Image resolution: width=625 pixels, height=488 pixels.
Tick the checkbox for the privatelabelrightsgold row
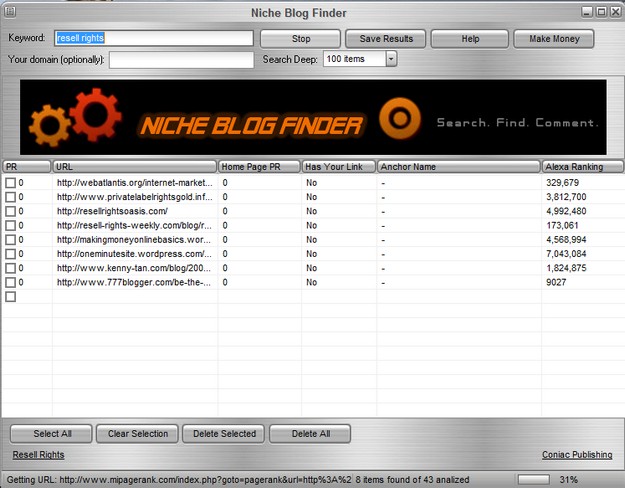coord(11,197)
